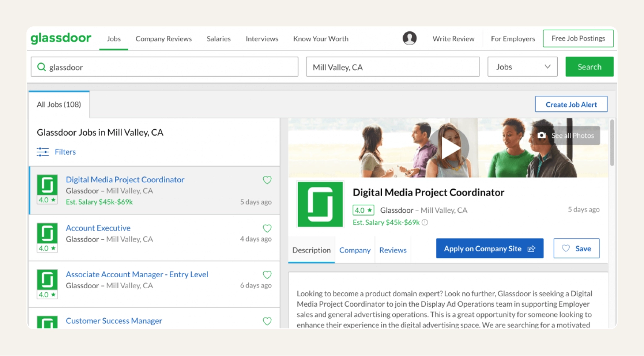Open For Employers link

point(513,39)
